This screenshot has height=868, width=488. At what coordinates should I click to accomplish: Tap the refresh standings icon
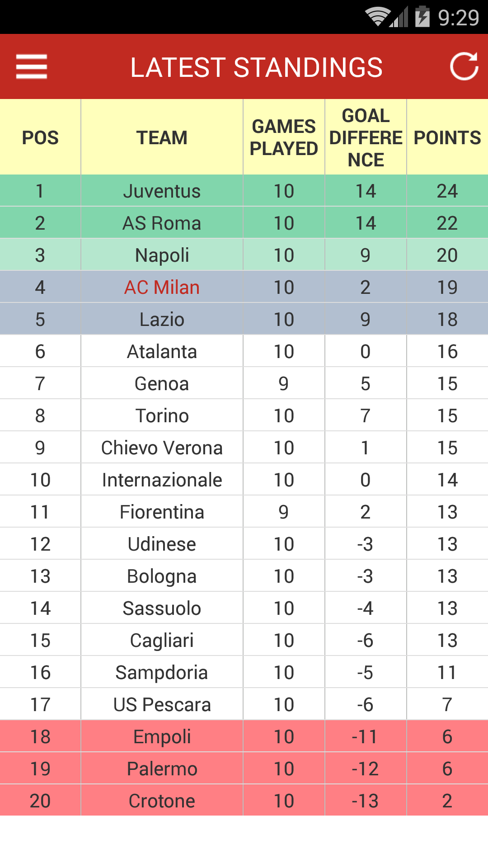click(x=464, y=66)
